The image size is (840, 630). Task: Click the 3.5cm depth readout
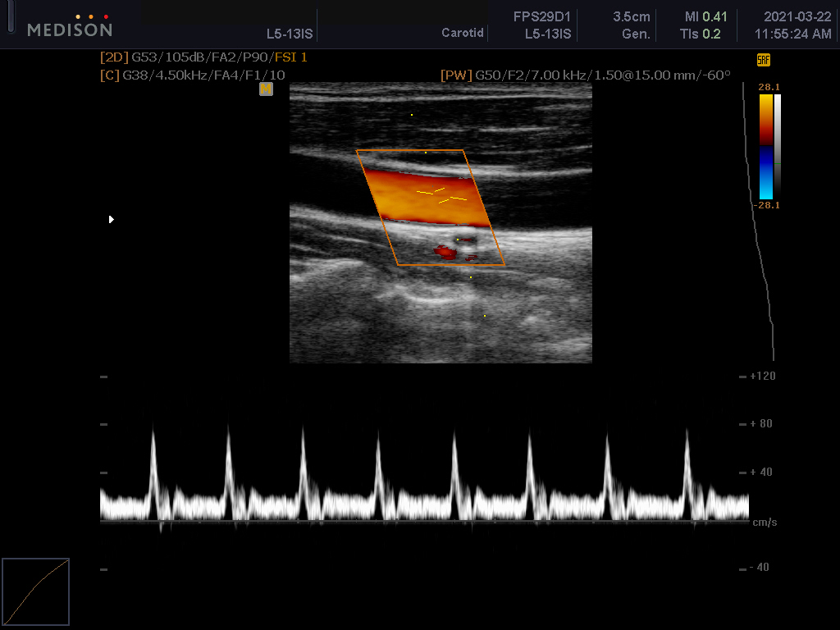tap(631, 17)
